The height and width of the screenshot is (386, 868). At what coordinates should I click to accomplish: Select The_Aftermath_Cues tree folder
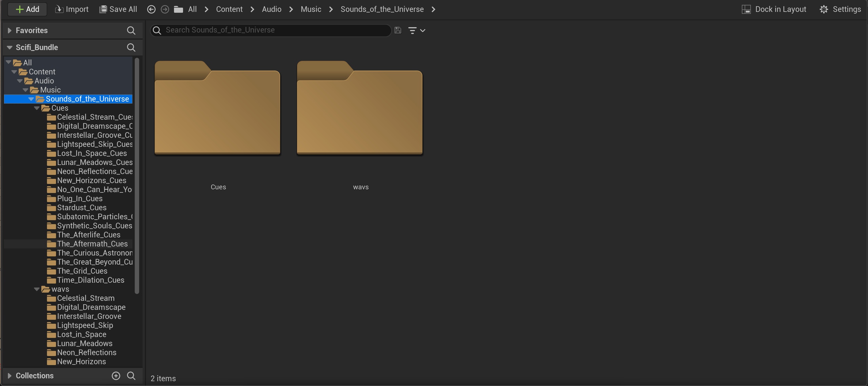[87, 244]
